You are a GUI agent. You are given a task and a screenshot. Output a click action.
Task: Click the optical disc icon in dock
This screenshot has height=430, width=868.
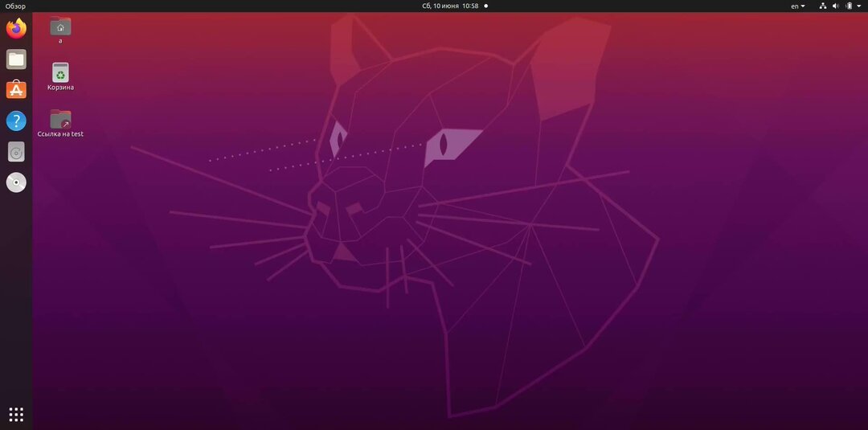point(16,182)
